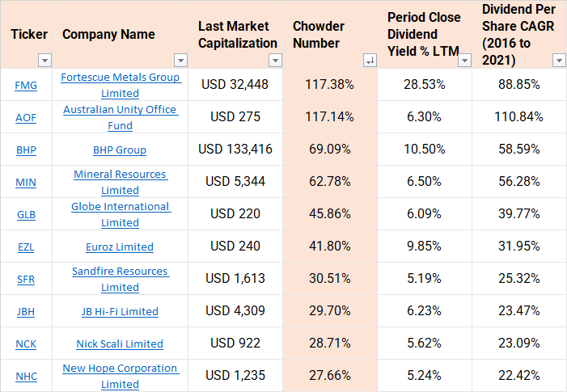Image resolution: width=567 pixels, height=392 pixels.
Task: Click the Nick Scali Limited link
Action: [120, 344]
